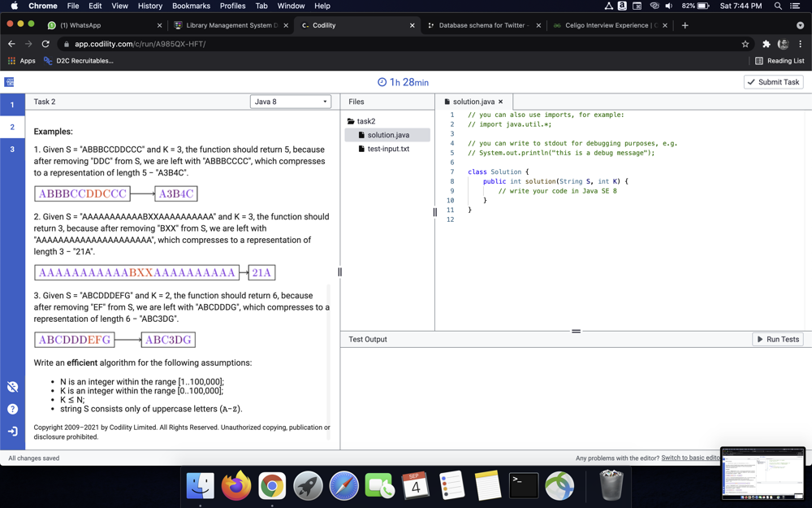812x508 pixels.
Task: Select test-input.txt in the Files tree
Action: (387, 149)
